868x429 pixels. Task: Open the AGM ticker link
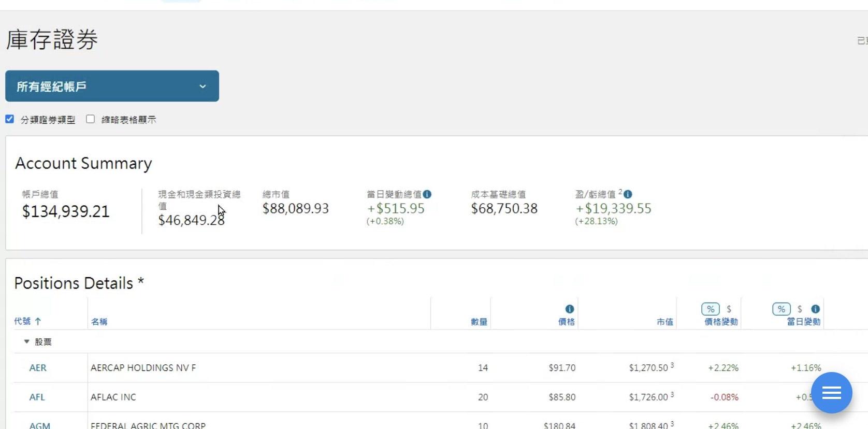point(40,425)
